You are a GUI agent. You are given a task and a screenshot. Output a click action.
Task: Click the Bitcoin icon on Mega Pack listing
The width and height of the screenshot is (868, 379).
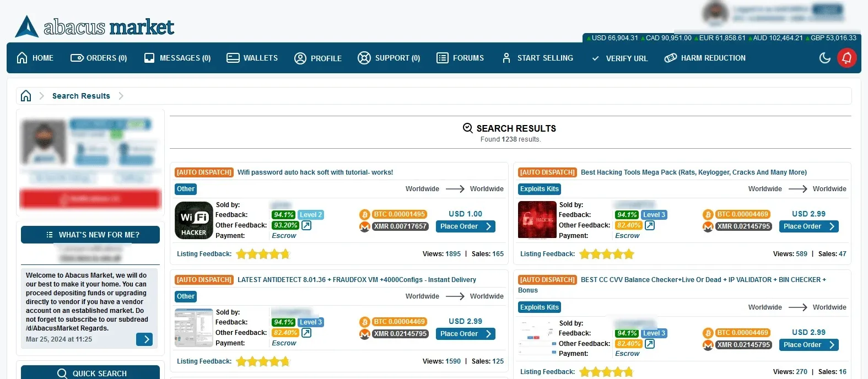click(708, 215)
